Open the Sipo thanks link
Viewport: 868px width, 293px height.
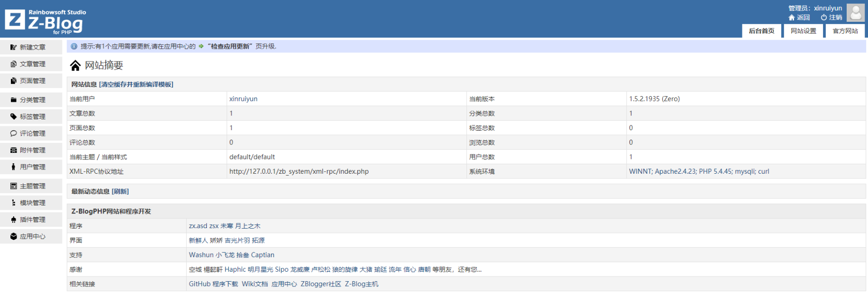click(x=282, y=270)
